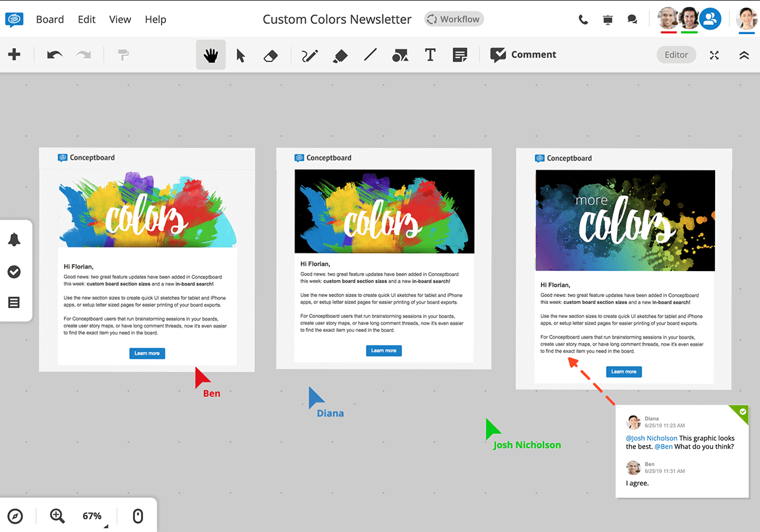
Task: Open the list outline icon in left sidebar
Action: tap(14, 303)
